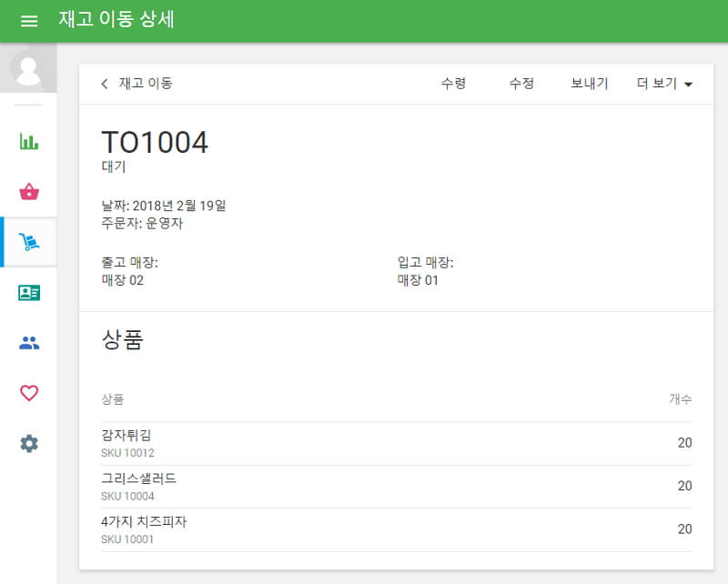Screen dimensions: 728x584
Task: Click the back chevron beside 재고 이동
Action: tap(104, 83)
